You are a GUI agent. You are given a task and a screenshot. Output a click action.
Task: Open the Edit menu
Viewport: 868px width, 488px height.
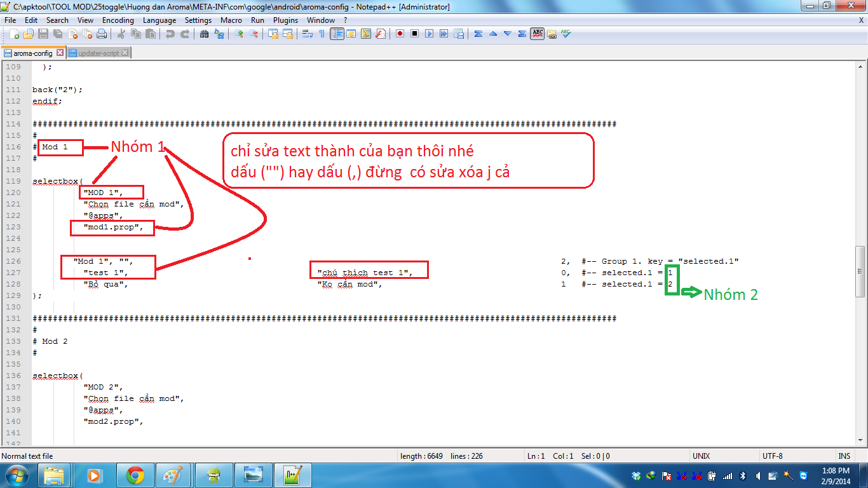point(31,20)
